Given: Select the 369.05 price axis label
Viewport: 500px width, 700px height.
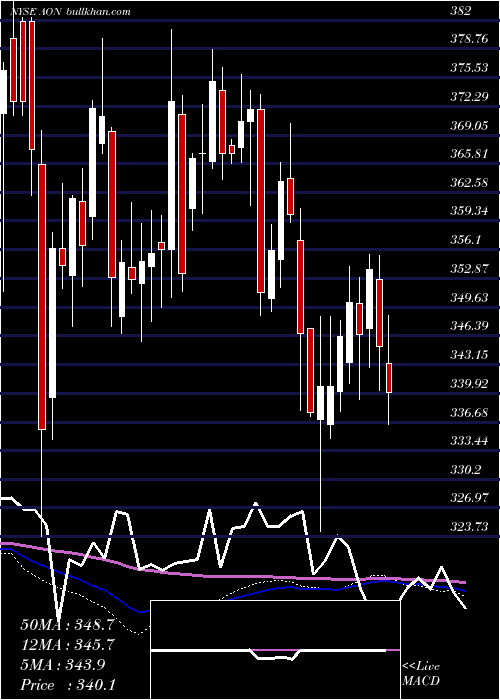Looking at the screenshot, I should tap(469, 126).
